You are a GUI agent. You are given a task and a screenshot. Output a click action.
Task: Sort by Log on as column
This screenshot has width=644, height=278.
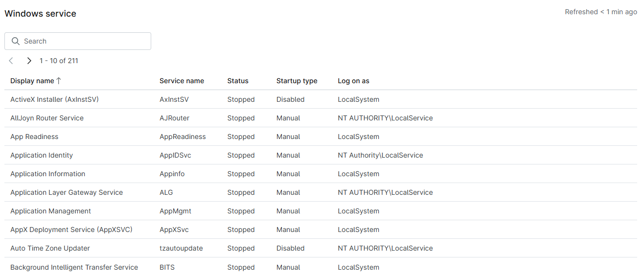(353, 81)
